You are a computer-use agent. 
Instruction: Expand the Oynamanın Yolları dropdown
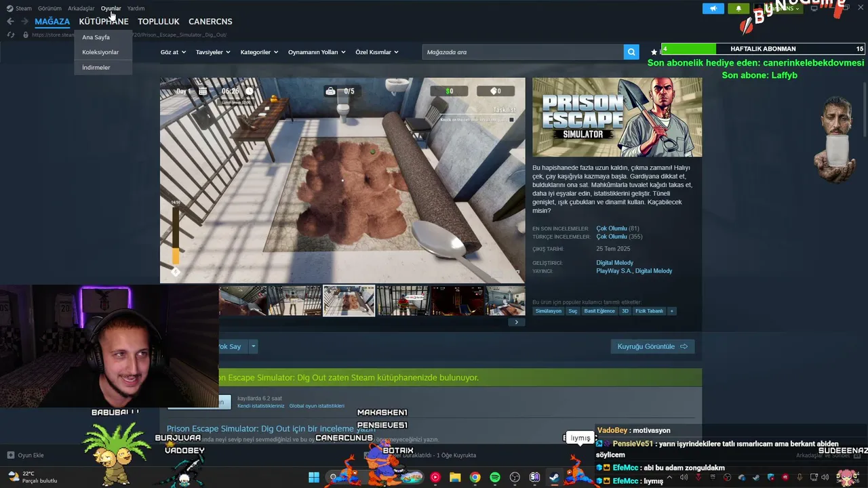tap(317, 52)
